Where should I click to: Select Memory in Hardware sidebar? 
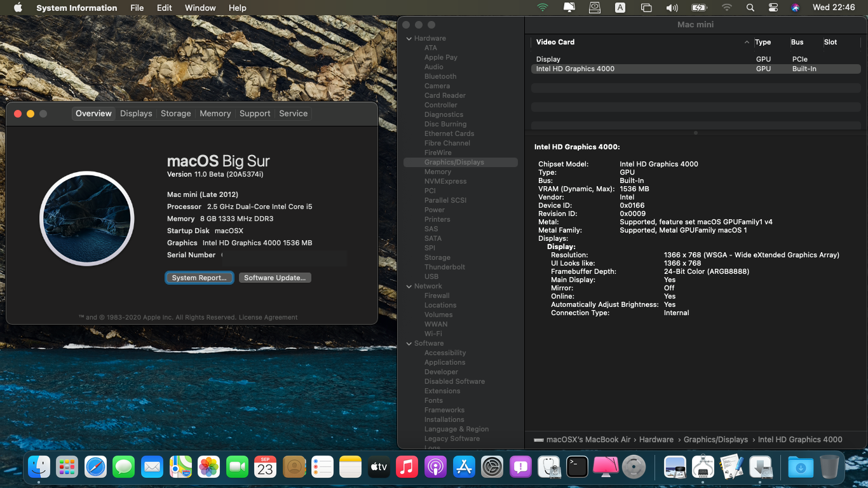(x=438, y=172)
